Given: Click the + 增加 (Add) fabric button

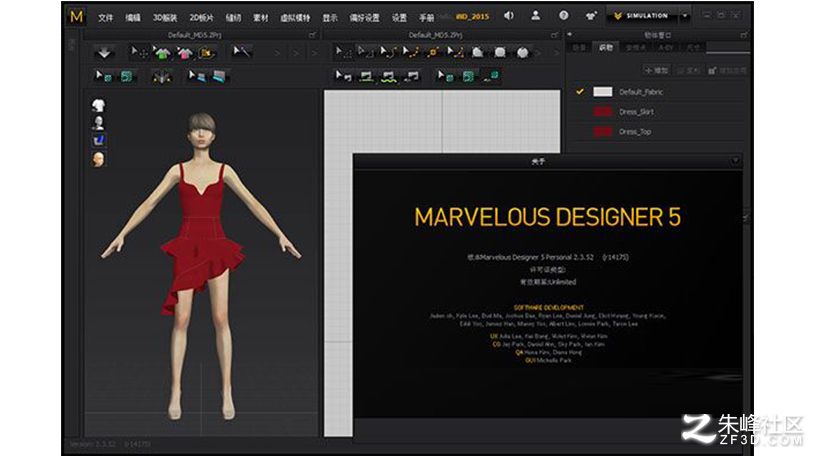Looking at the screenshot, I should coord(656,70).
